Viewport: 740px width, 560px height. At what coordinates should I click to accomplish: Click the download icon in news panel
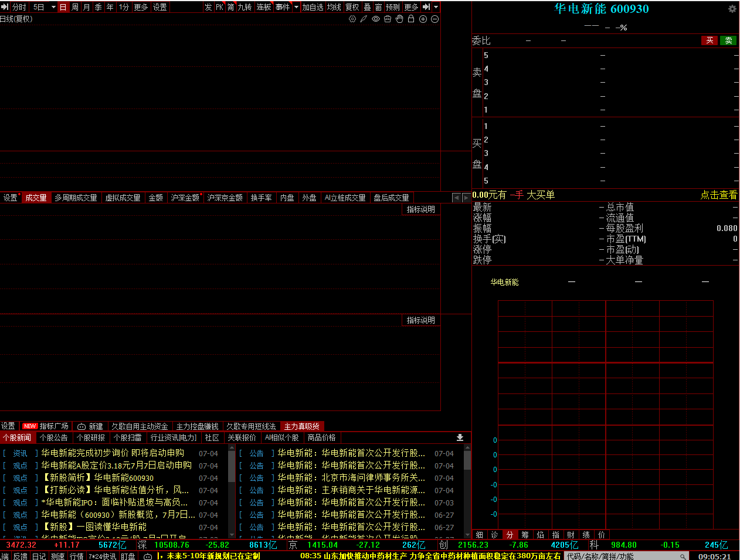[x=460, y=437]
